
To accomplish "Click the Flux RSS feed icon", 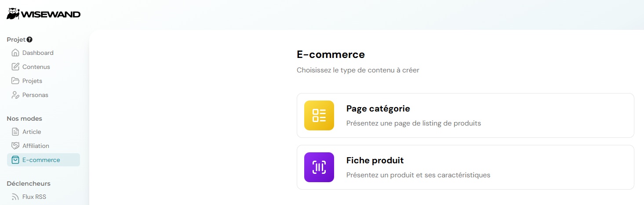I will [15, 197].
